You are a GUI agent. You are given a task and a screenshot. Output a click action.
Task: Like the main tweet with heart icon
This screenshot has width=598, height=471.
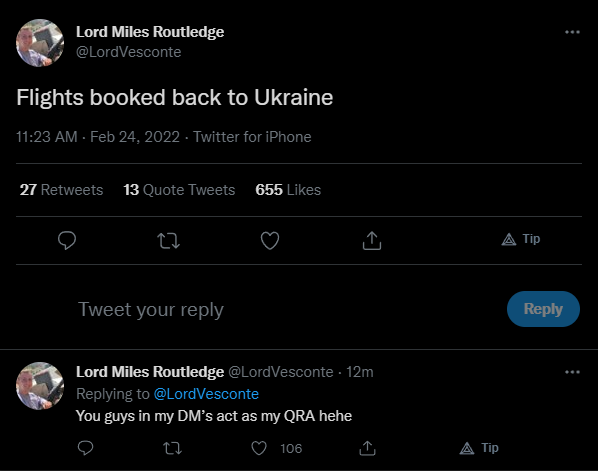[x=270, y=241]
